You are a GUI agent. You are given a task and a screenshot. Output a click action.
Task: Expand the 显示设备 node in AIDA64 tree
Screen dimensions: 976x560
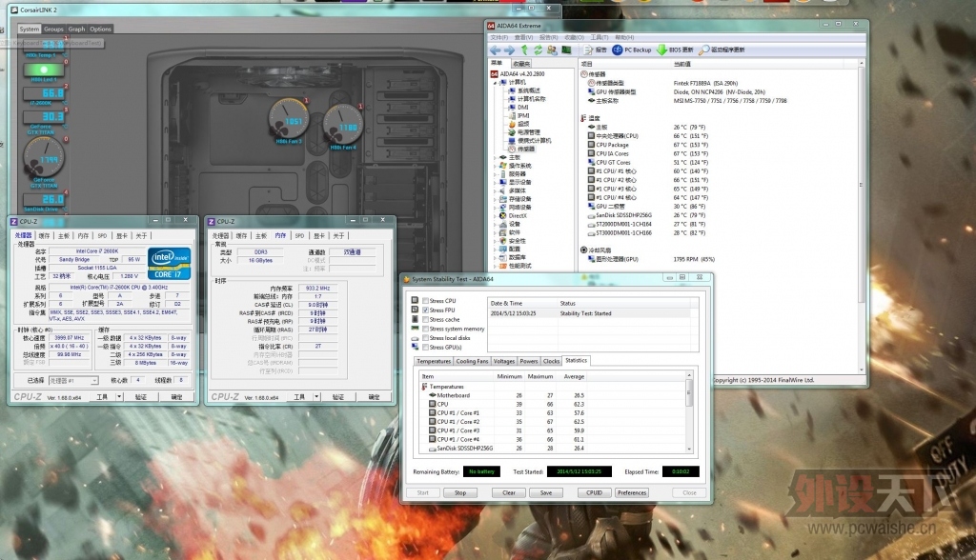(496, 182)
